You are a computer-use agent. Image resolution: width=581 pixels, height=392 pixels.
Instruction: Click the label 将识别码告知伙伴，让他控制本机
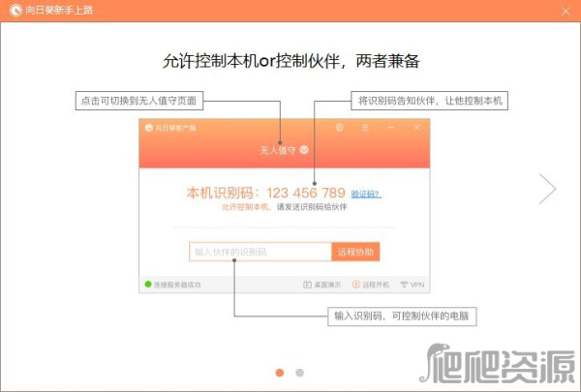pos(430,101)
